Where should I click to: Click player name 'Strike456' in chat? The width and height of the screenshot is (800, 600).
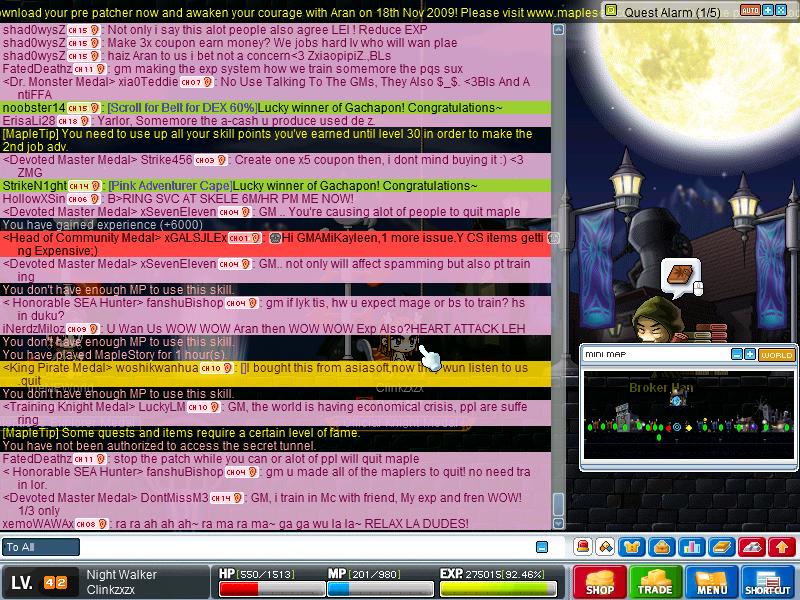166,160
